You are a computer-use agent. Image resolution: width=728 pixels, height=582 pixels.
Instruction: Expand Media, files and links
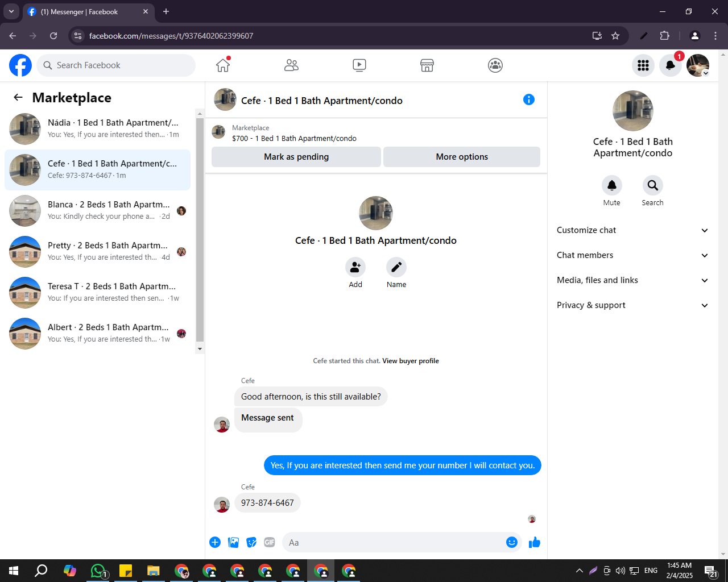pyautogui.click(x=633, y=280)
